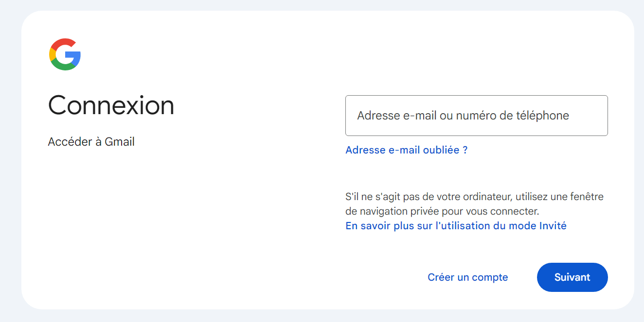Open the "Créer un compte" option
Viewport: 644px width, 322px height.
tap(467, 277)
